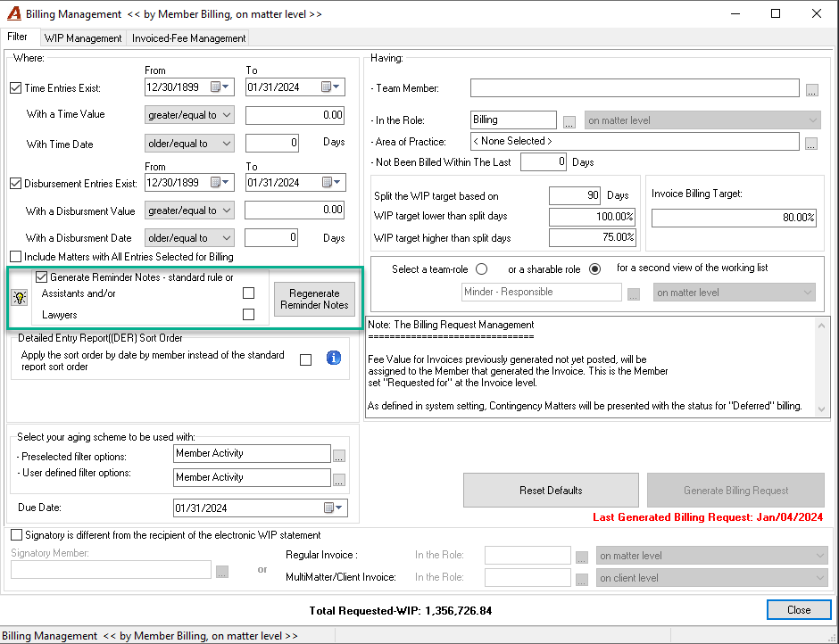Check the Lawyers checkbox

(248, 315)
